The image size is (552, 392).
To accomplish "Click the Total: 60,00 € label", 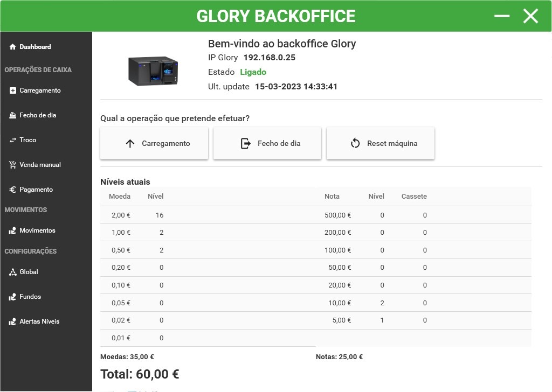I will (140, 374).
